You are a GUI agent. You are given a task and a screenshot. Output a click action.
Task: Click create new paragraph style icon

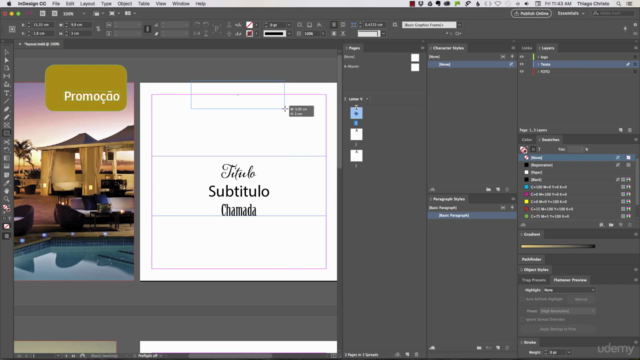click(498, 348)
